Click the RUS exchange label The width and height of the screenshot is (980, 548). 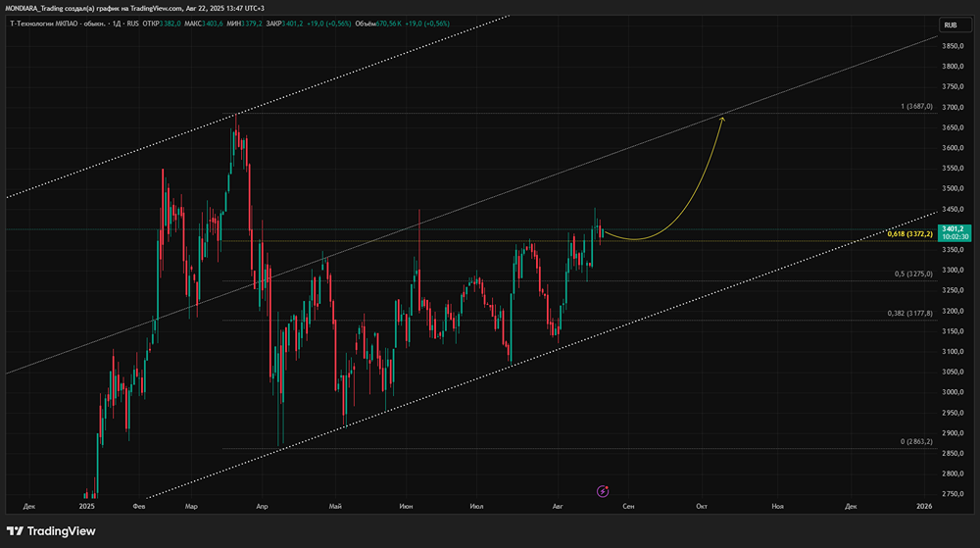132,24
